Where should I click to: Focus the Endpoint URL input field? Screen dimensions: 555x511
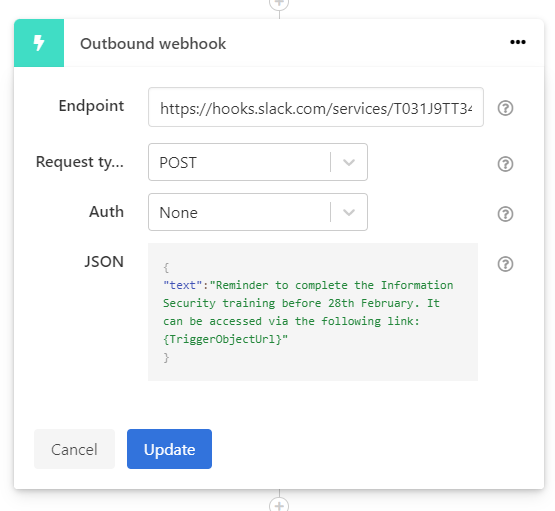pyautogui.click(x=316, y=107)
